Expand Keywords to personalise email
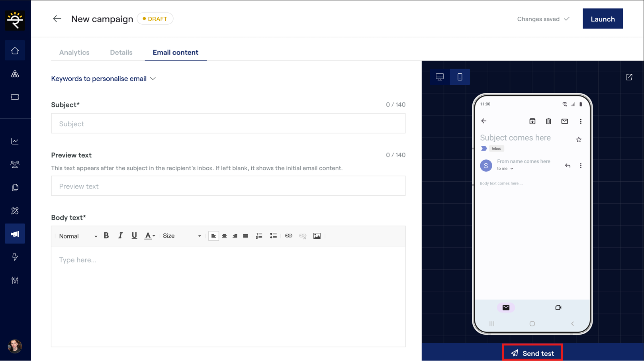Screen dimensions: 644x361 (104, 78)
